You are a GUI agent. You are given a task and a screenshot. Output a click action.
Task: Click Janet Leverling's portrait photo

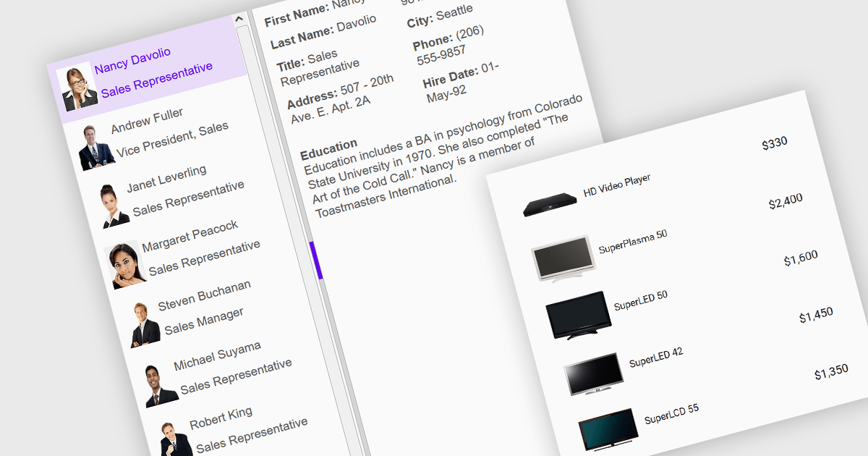pyautogui.click(x=114, y=206)
